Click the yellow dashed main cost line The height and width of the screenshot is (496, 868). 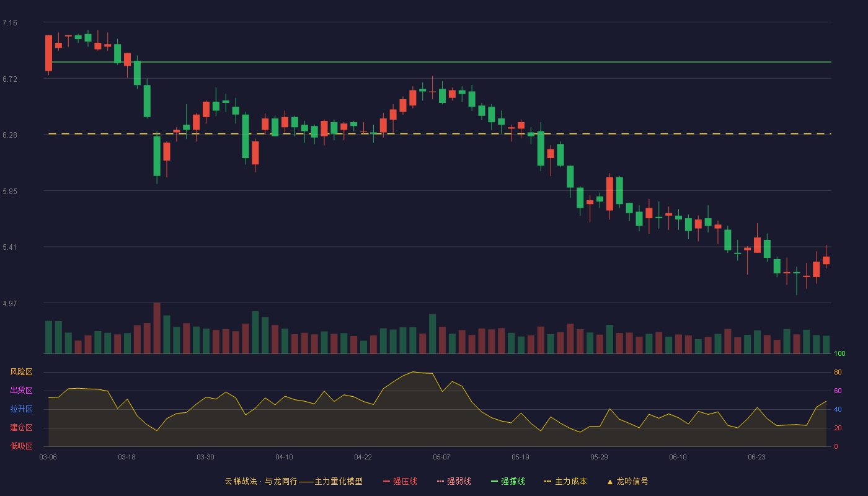pyautogui.click(x=440, y=133)
